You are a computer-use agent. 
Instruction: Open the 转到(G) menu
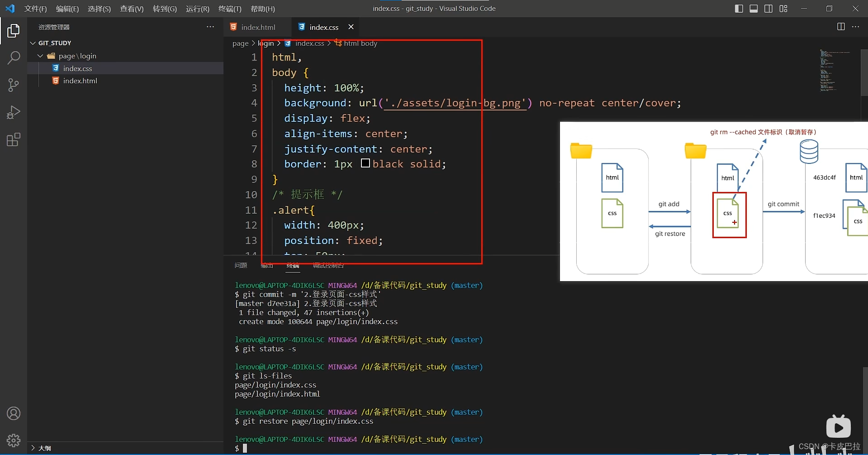point(165,9)
